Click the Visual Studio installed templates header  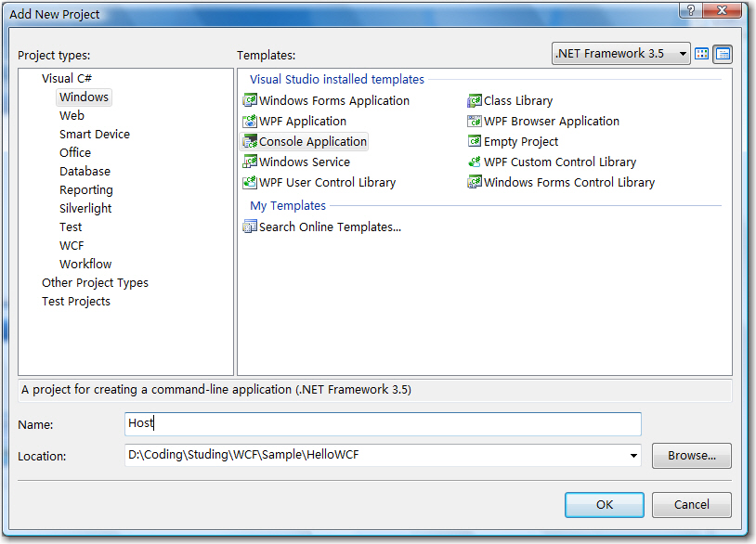(x=337, y=79)
